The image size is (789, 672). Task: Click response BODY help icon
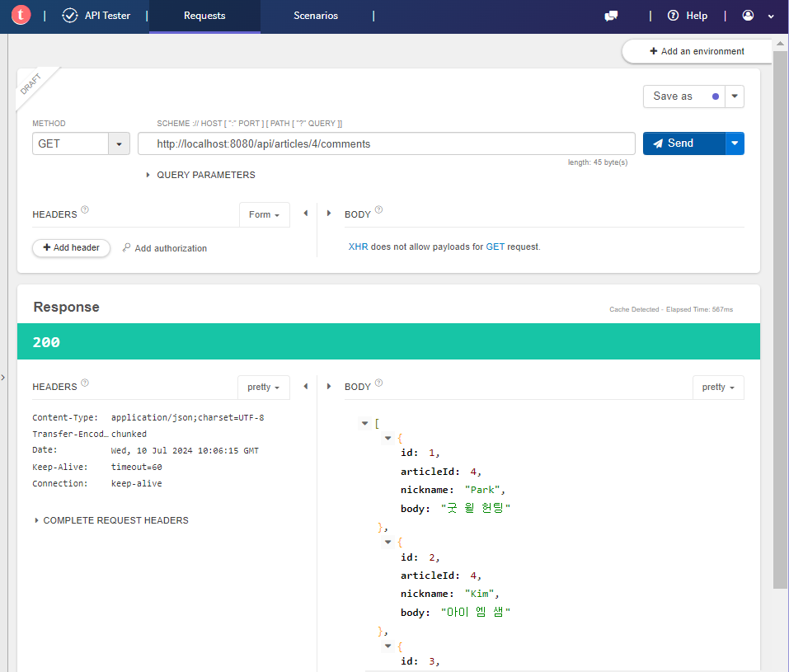[x=379, y=383]
